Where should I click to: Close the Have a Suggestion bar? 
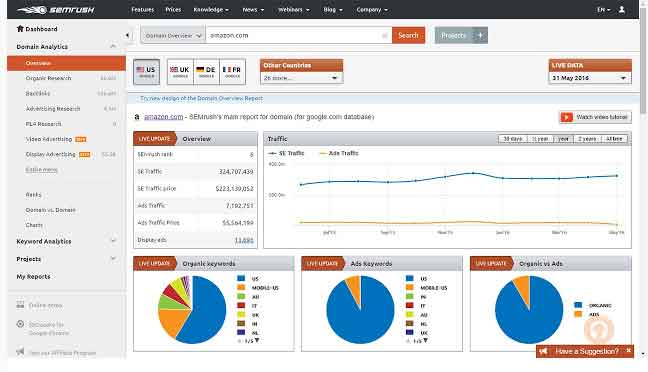(628, 351)
